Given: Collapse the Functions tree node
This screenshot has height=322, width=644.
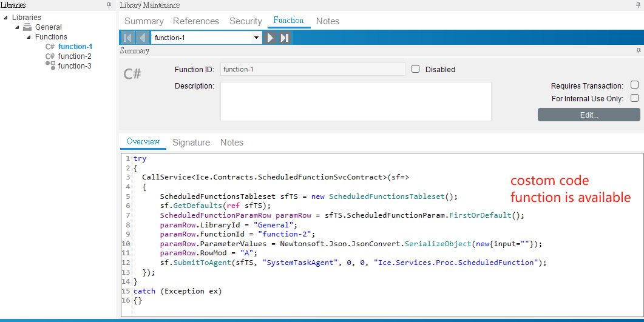Looking at the screenshot, I should [x=29, y=37].
